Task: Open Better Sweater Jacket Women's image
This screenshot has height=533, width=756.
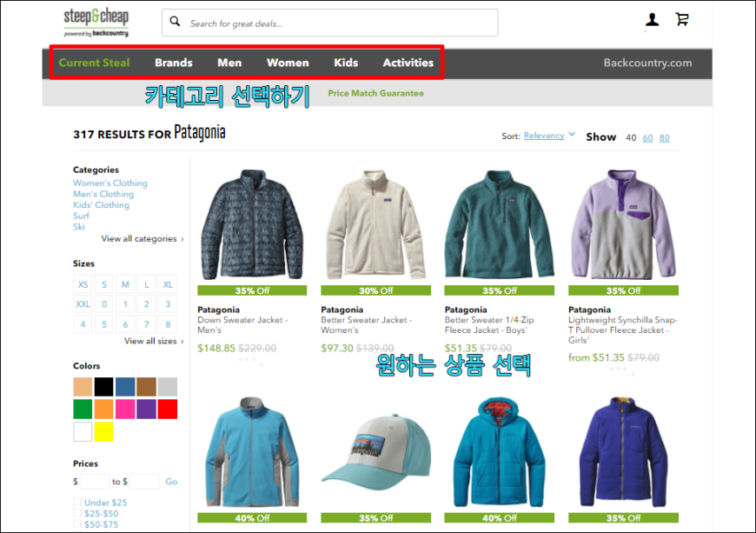Action: click(x=375, y=224)
